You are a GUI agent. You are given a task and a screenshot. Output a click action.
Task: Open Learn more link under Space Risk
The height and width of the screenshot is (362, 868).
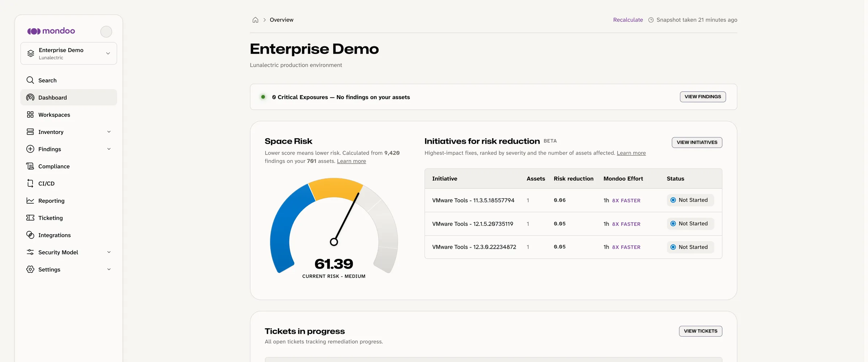352,161
